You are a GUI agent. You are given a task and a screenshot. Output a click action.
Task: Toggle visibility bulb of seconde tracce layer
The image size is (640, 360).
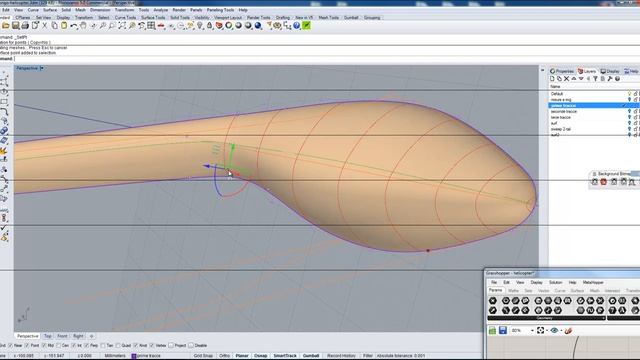pyautogui.click(x=629, y=111)
